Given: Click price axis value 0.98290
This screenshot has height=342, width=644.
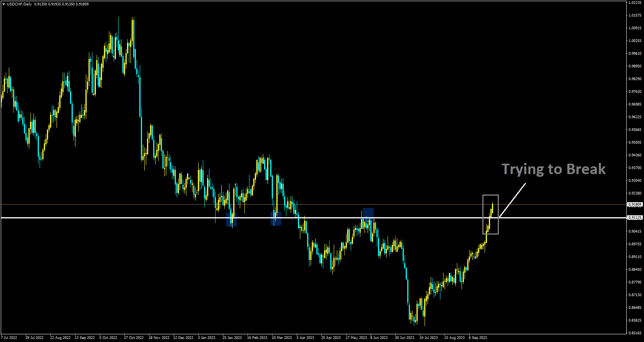Looking at the screenshot, I should coord(635,79).
